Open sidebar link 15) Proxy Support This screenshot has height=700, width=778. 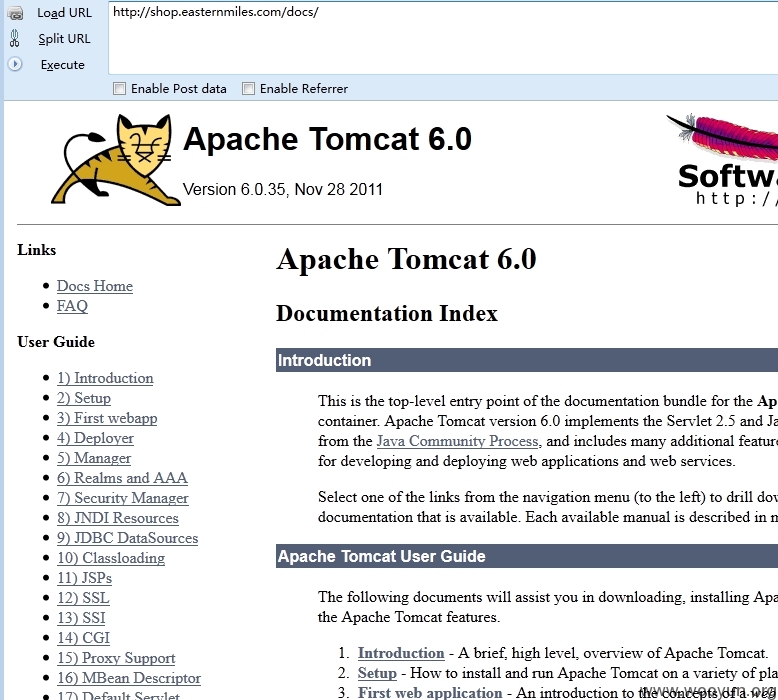[x=116, y=658]
